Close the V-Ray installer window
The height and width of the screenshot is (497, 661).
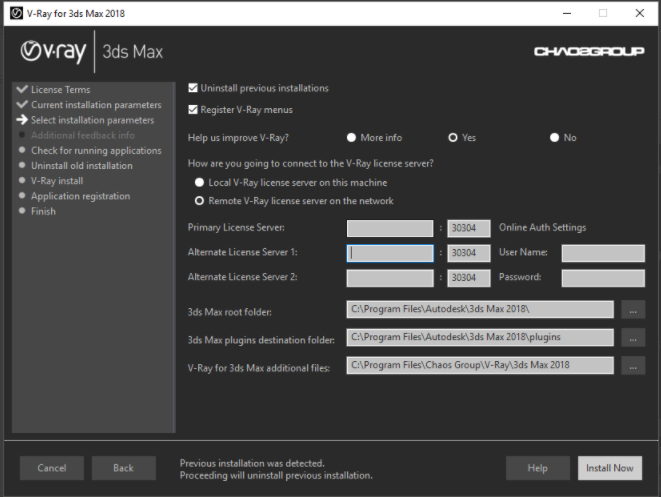click(640, 13)
